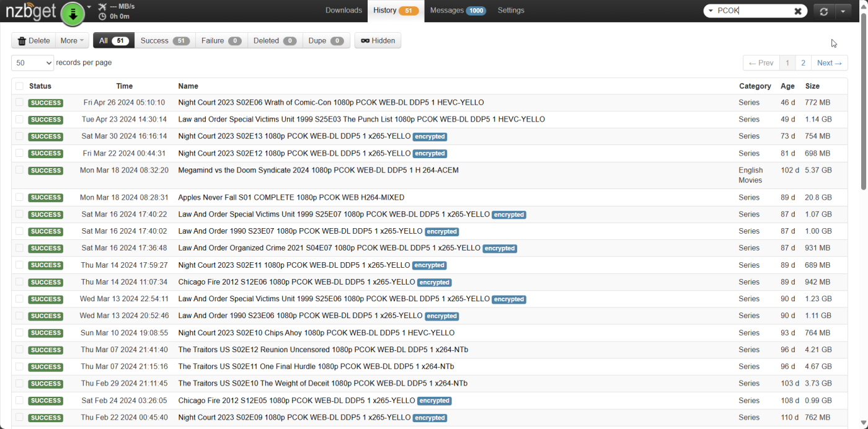Select the All filter
Image resolution: width=868 pixels, height=429 pixels.
pyautogui.click(x=113, y=41)
